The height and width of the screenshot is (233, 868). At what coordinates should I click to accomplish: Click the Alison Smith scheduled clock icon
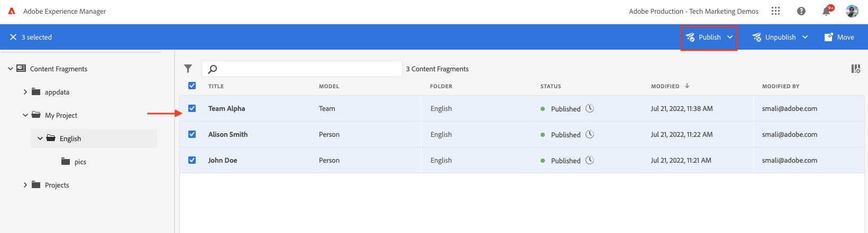pos(590,134)
